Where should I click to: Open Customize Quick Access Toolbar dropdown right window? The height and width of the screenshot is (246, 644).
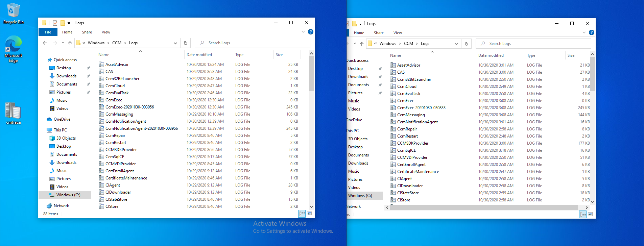(x=360, y=24)
